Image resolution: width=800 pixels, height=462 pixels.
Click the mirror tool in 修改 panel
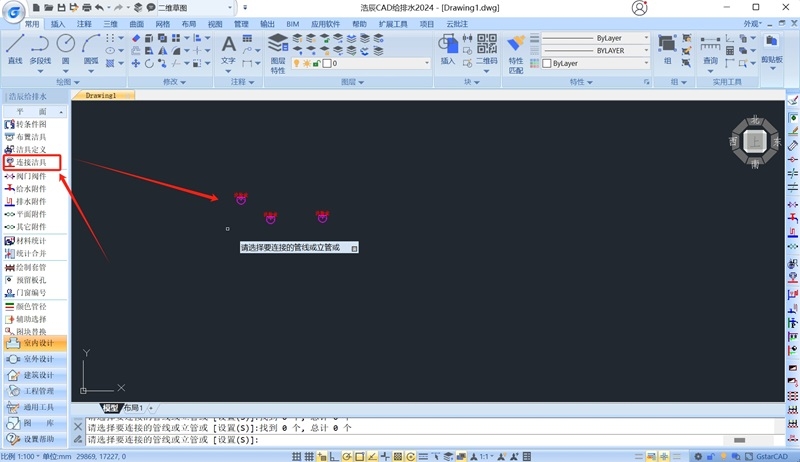point(162,50)
